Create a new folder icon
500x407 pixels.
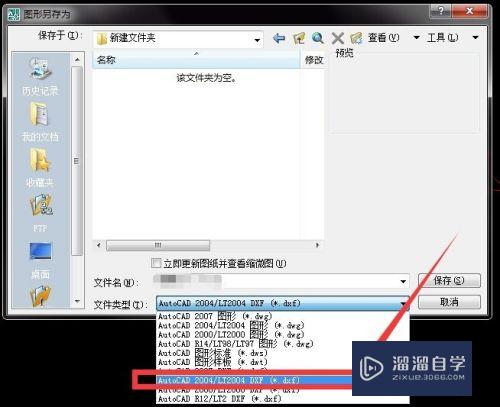tap(356, 38)
